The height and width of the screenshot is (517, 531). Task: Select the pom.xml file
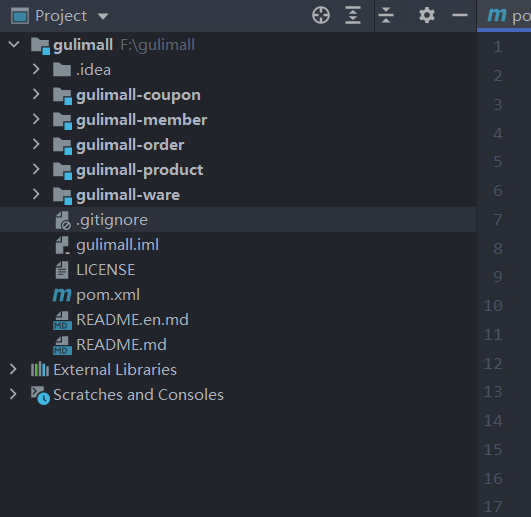click(108, 295)
